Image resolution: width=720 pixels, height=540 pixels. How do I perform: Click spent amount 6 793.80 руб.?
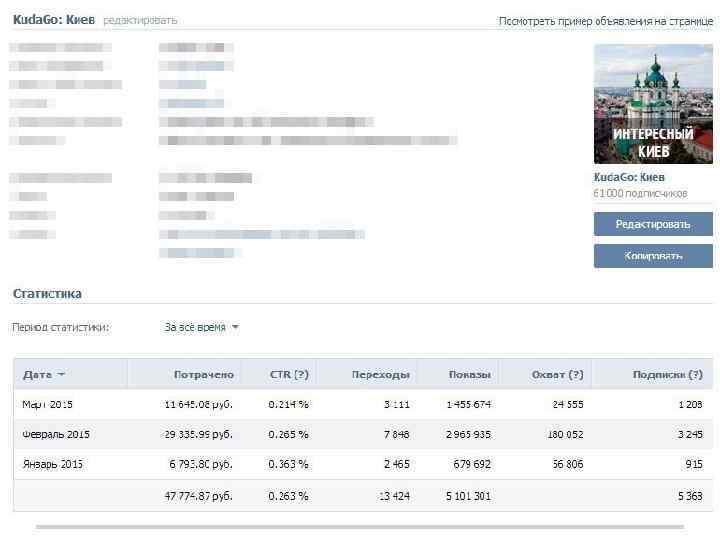point(201,464)
